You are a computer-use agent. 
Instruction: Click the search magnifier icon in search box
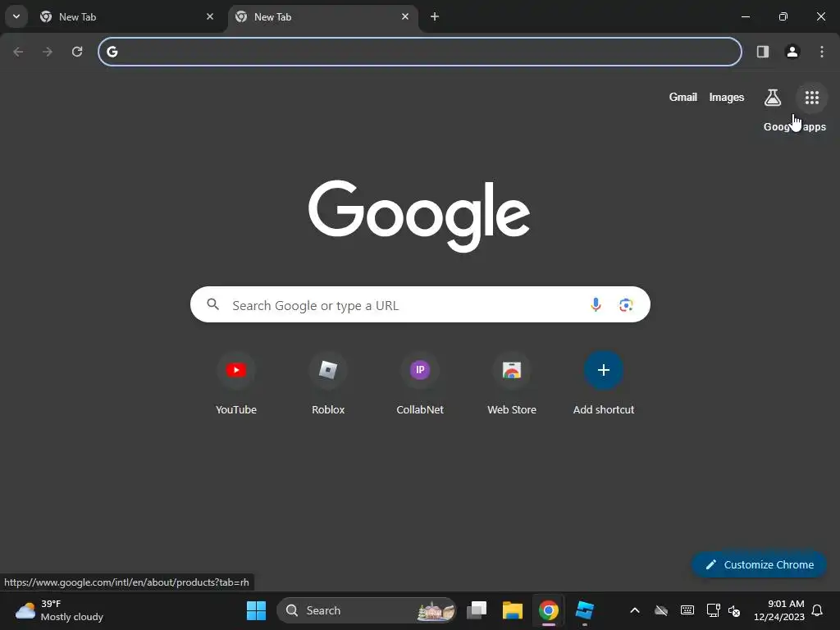[212, 304]
